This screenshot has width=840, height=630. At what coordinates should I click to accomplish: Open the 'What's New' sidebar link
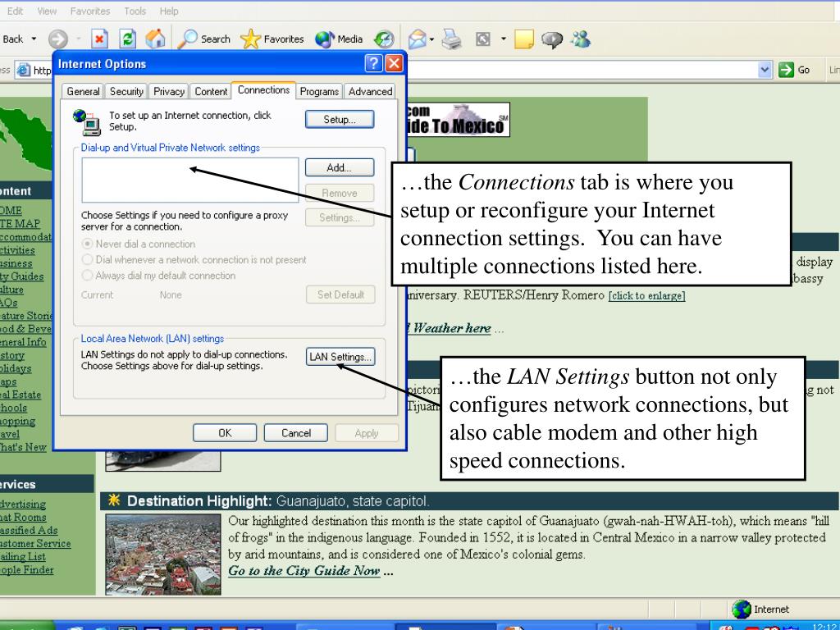23,447
